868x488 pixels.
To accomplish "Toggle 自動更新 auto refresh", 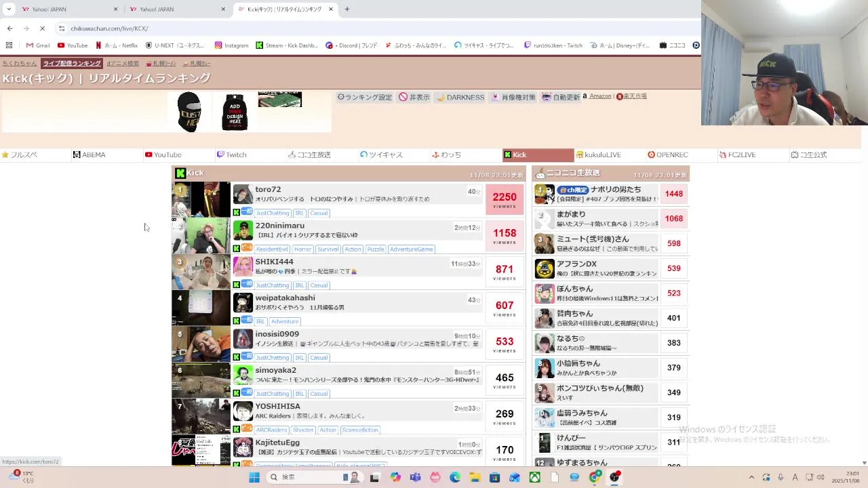I will [561, 97].
